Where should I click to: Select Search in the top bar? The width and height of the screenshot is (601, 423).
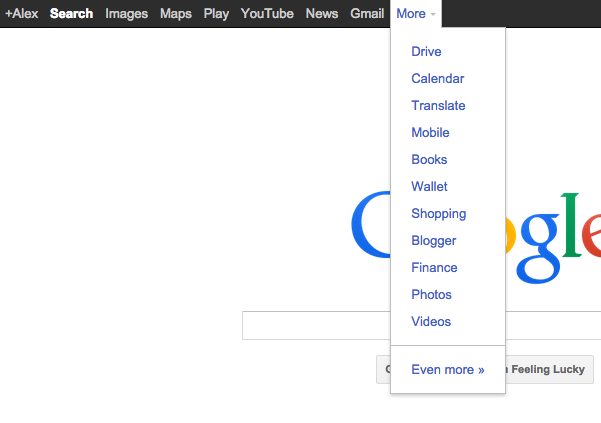coord(71,14)
